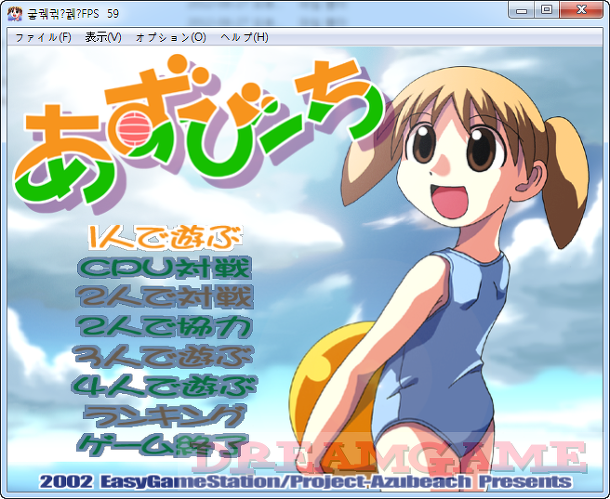This screenshot has width=610, height=499.
Task: Maximize the game window
Action: 547,11
